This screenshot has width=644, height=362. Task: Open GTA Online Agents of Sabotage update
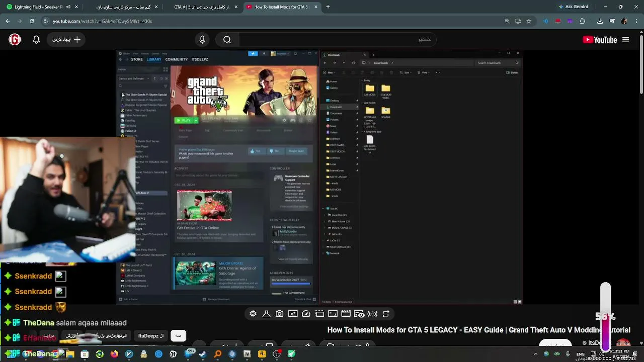pos(218,274)
